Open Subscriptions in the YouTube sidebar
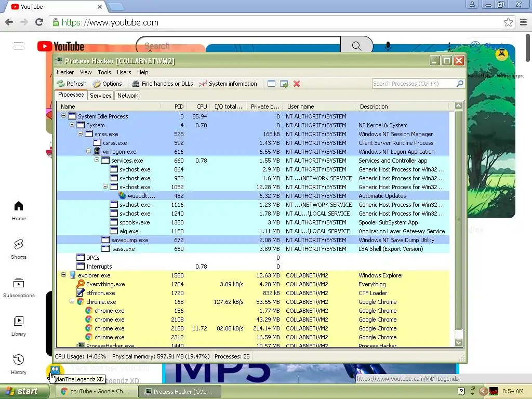Viewport: 532px width, 399px height. [x=19, y=288]
